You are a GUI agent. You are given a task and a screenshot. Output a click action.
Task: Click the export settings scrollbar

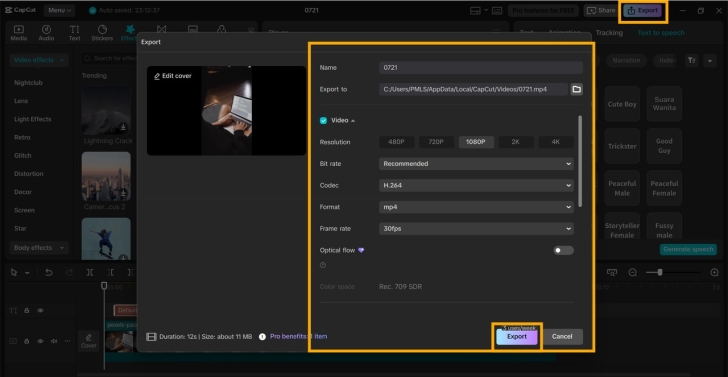click(580, 161)
